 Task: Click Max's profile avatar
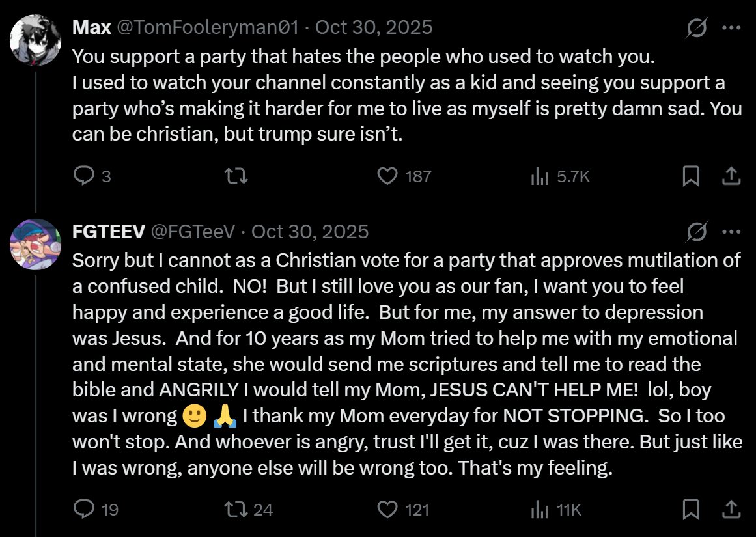[35, 40]
